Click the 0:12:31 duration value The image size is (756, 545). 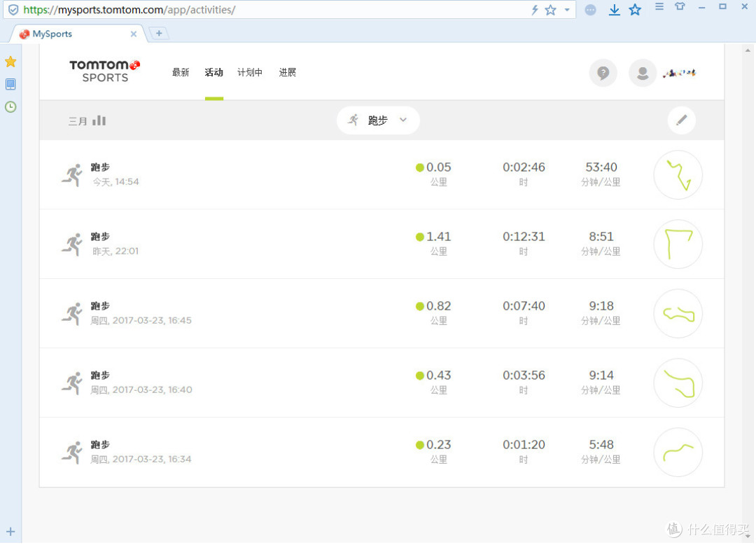[524, 237]
